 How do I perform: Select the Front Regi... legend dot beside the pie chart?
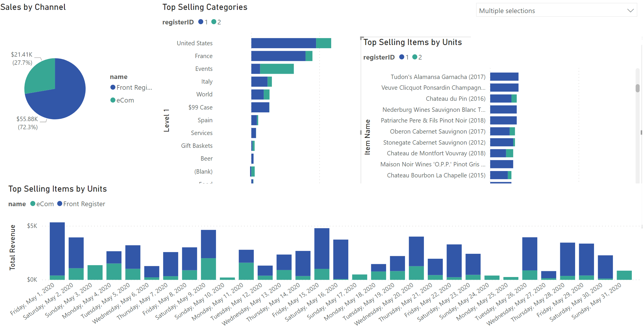[x=113, y=87]
